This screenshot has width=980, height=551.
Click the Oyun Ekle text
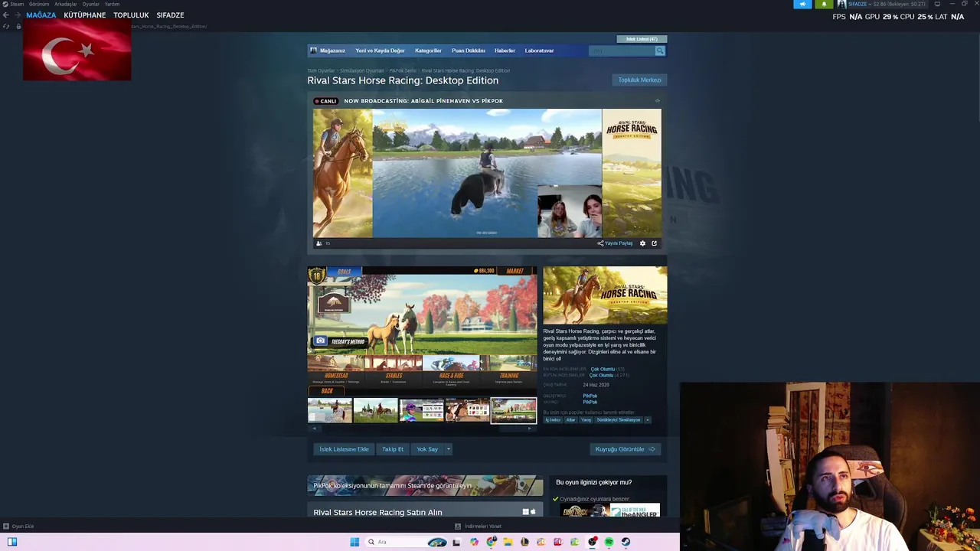click(23, 527)
